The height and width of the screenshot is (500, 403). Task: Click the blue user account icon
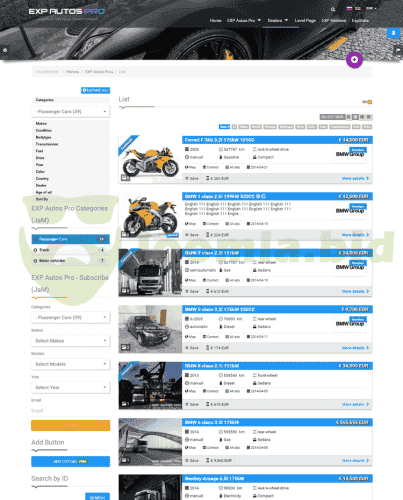click(393, 33)
